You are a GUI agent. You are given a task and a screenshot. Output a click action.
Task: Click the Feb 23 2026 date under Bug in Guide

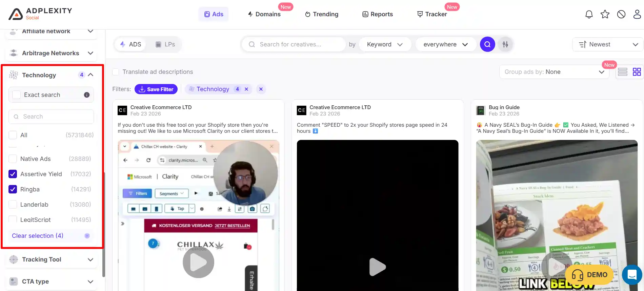click(x=504, y=114)
